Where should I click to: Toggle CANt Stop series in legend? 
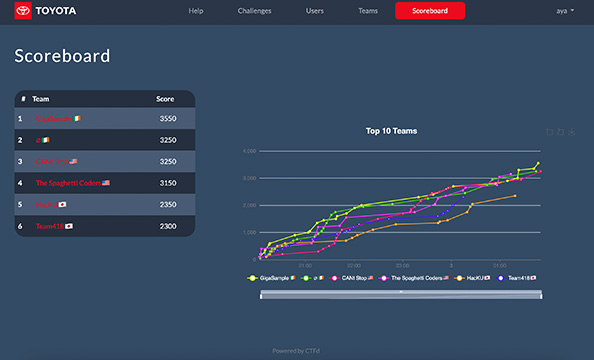point(352,278)
